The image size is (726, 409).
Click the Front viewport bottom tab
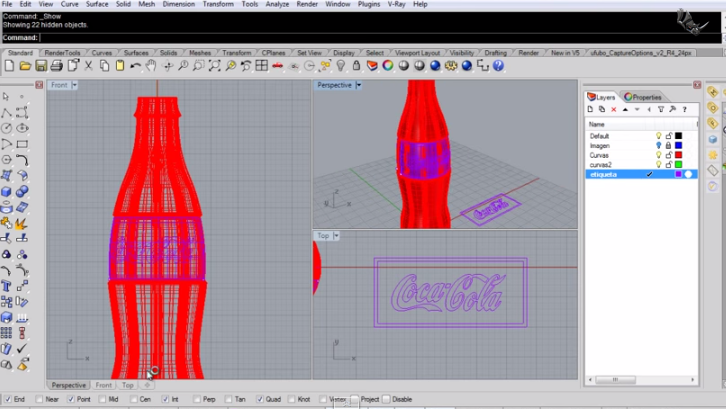(103, 385)
